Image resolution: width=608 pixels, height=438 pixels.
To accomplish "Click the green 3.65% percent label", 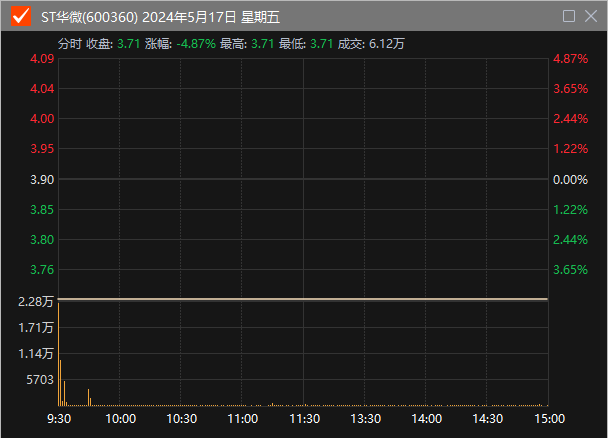I will 570,270.
